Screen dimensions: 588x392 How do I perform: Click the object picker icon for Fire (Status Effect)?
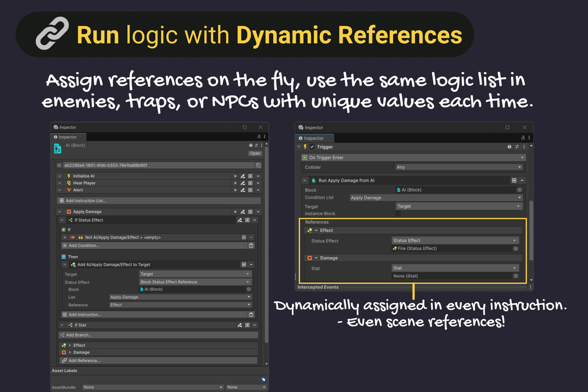(x=515, y=249)
